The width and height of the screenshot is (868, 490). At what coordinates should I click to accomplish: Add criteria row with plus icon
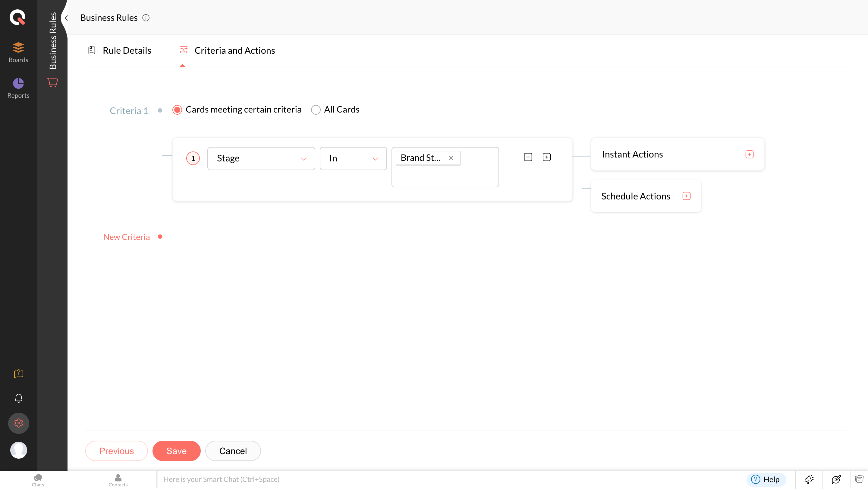click(x=546, y=157)
